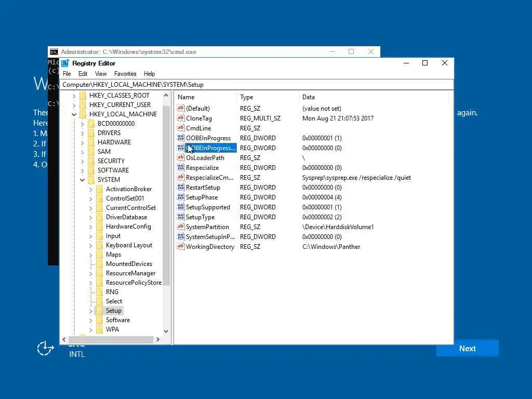Click the SetupPhase DWORD icon
This screenshot has width=532, height=399.
tap(180, 197)
